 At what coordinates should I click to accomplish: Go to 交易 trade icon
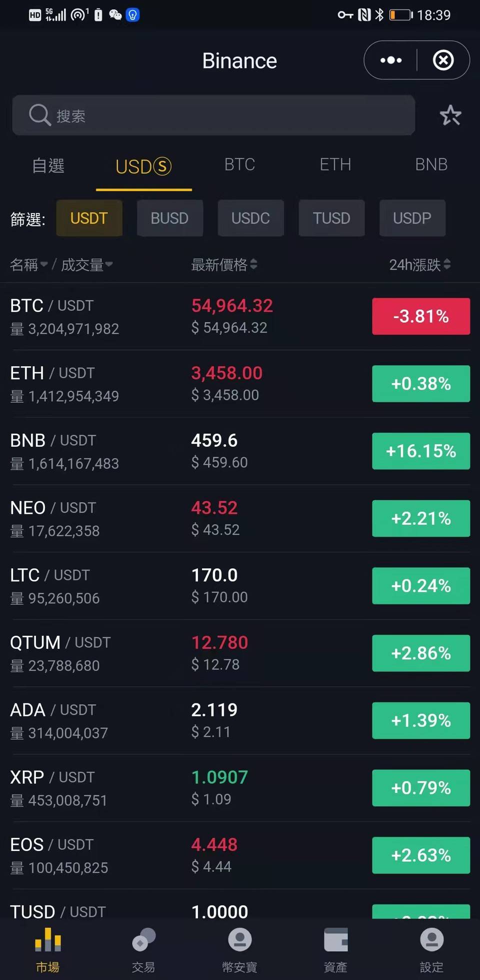coord(143,940)
